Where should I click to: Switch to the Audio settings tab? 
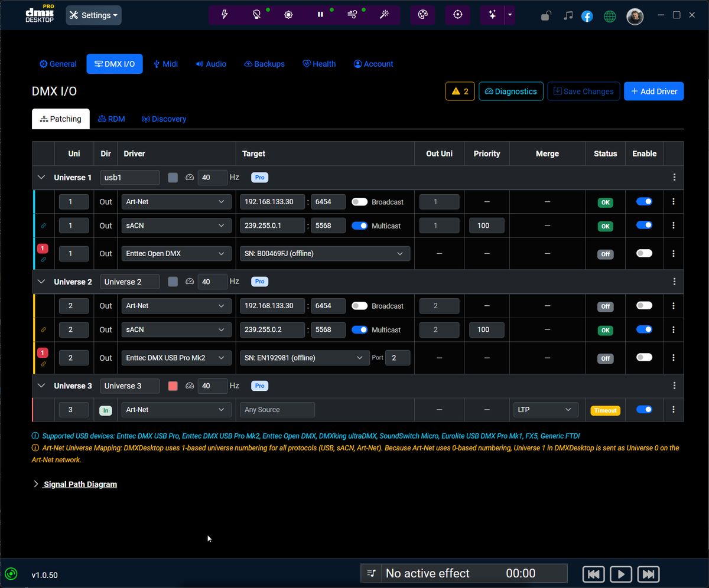[x=211, y=64]
